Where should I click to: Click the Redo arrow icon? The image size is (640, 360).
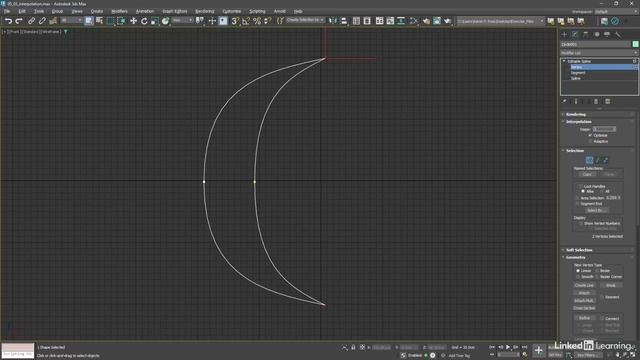pos(19,21)
